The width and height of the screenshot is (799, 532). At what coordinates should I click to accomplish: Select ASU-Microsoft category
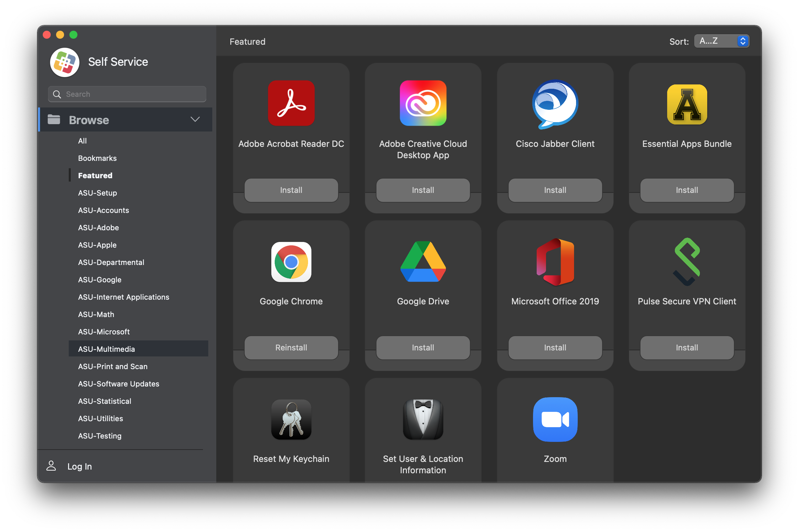pos(104,331)
